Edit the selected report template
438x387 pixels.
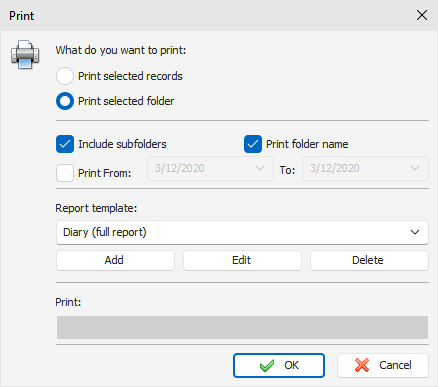pos(242,260)
